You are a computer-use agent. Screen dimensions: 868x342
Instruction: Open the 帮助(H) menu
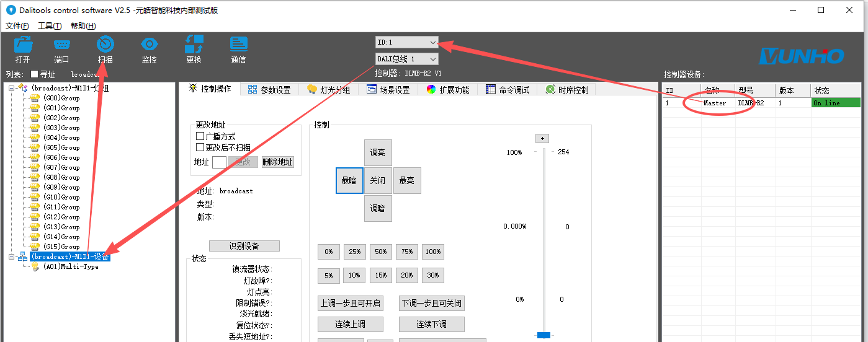tap(83, 26)
